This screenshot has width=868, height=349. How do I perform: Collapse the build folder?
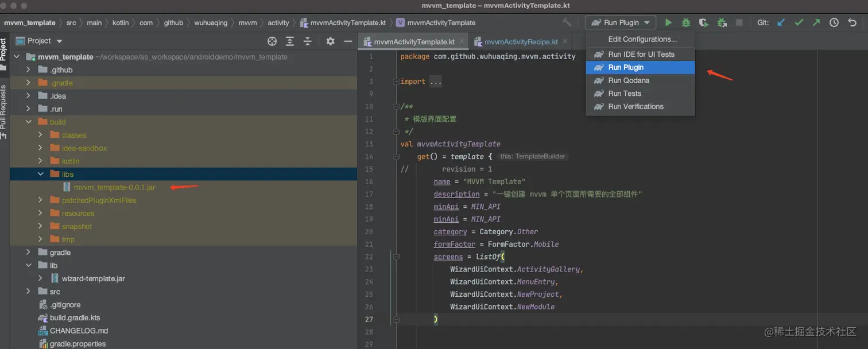tap(28, 122)
